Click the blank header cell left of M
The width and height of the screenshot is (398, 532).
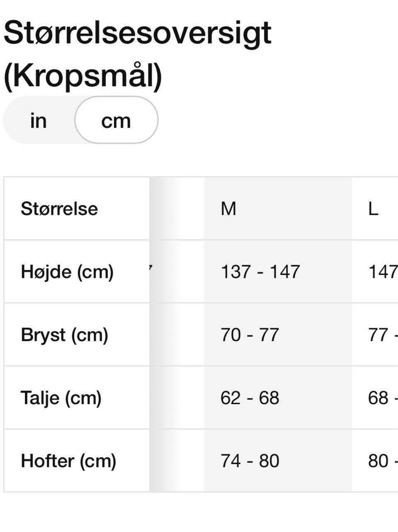click(x=177, y=208)
